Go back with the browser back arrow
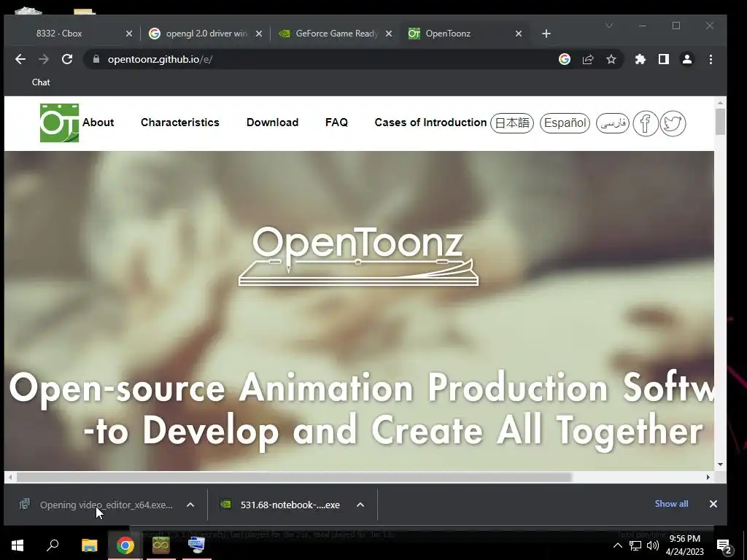Image resolution: width=747 pixels, height=560 pixels. coord(20,59)
